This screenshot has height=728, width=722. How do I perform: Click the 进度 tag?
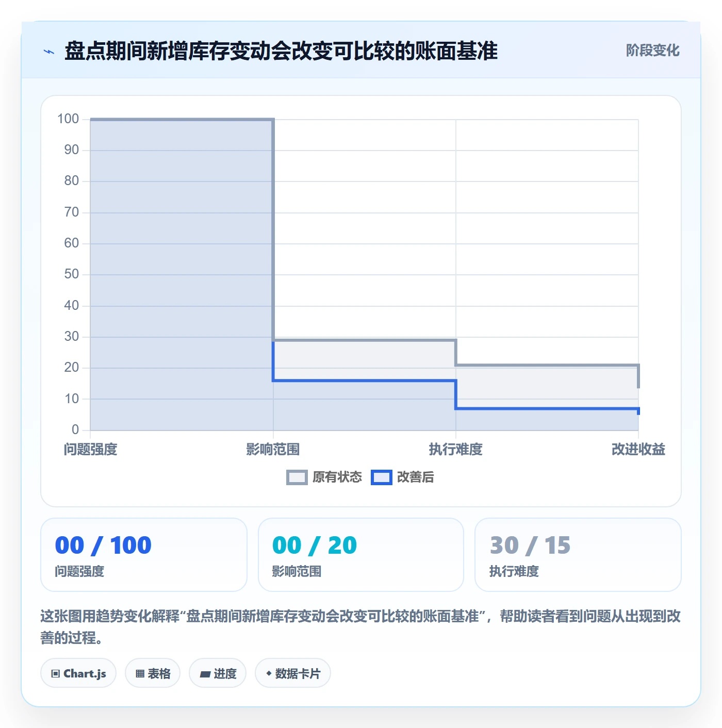pos(218,673)
